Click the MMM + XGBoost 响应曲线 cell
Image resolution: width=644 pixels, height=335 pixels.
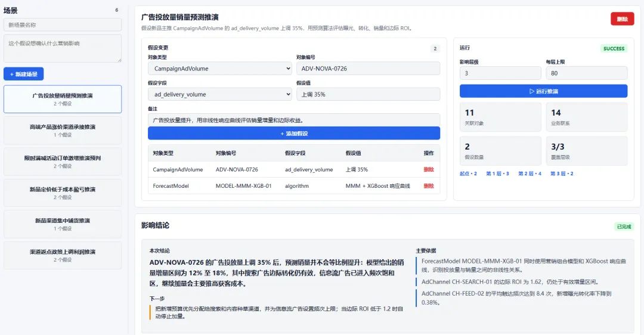[x=378, y=186]
